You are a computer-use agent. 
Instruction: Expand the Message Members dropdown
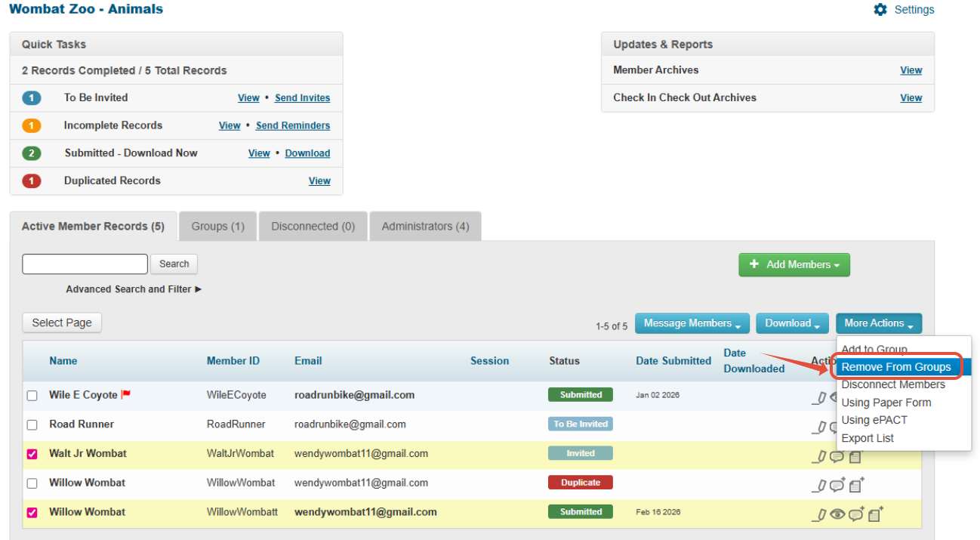pyautogui.click(x=692, y=323)
